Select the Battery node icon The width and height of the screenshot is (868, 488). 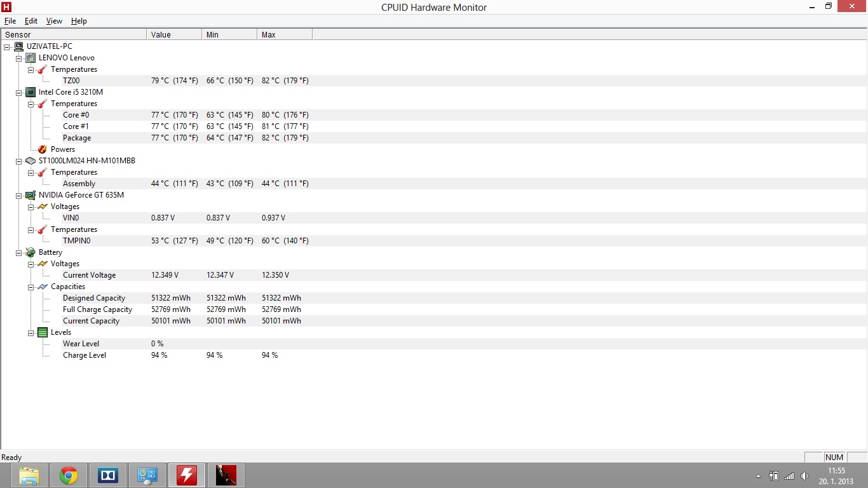(x=31, y=252)
